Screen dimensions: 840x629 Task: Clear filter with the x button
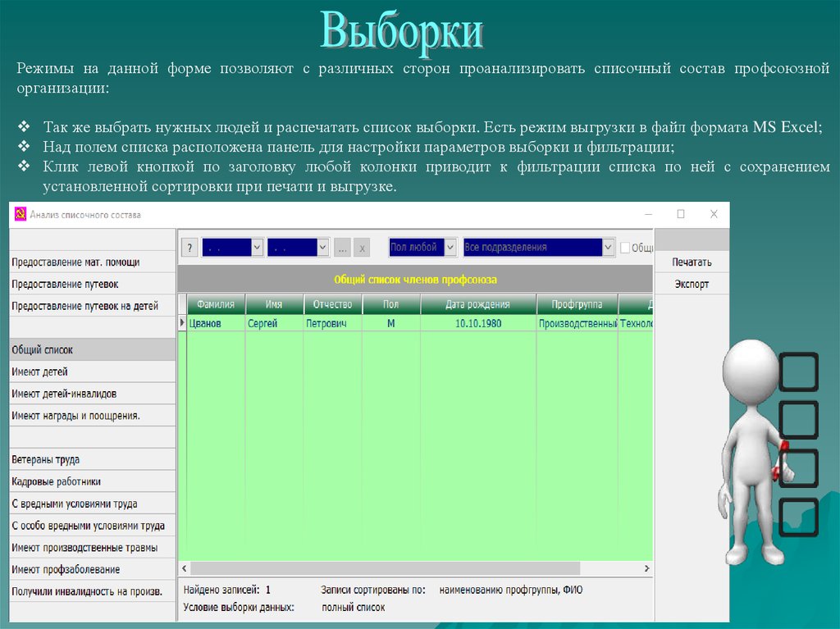coord(362,248)
